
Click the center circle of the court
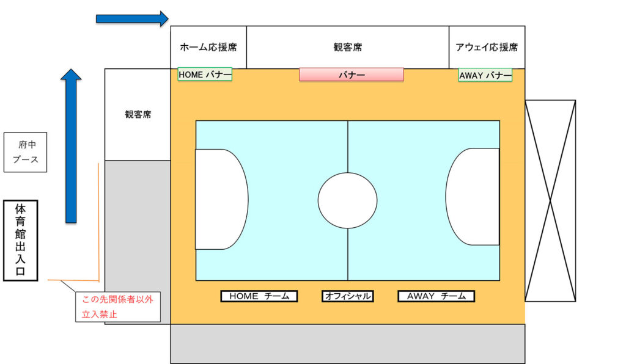[x=347, y=201]
